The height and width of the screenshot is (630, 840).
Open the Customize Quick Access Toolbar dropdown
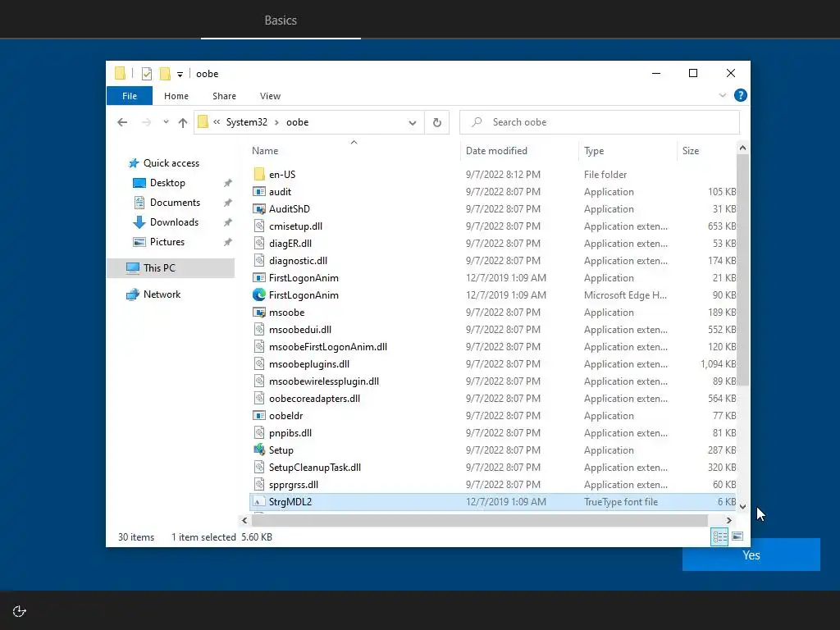180,75
